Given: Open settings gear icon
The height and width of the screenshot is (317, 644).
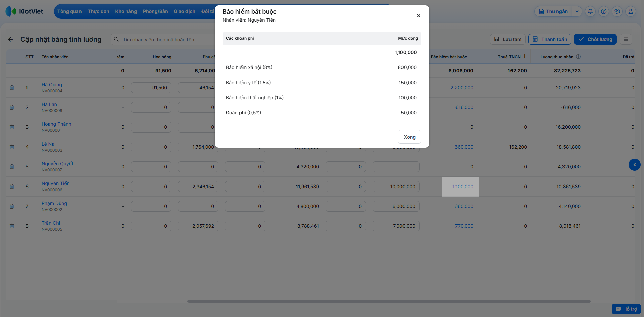Looking at the screenshot, I should tap(617, 11).
